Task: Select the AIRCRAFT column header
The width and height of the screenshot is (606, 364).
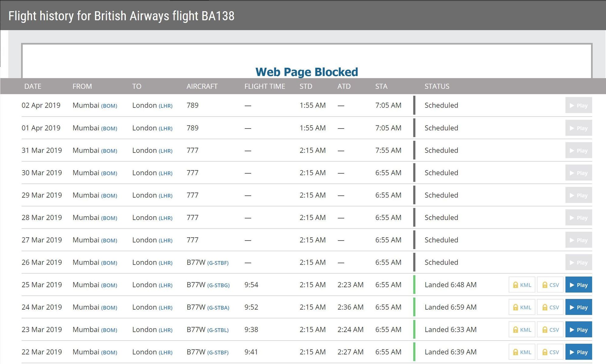Action: [x=202, y=86]
